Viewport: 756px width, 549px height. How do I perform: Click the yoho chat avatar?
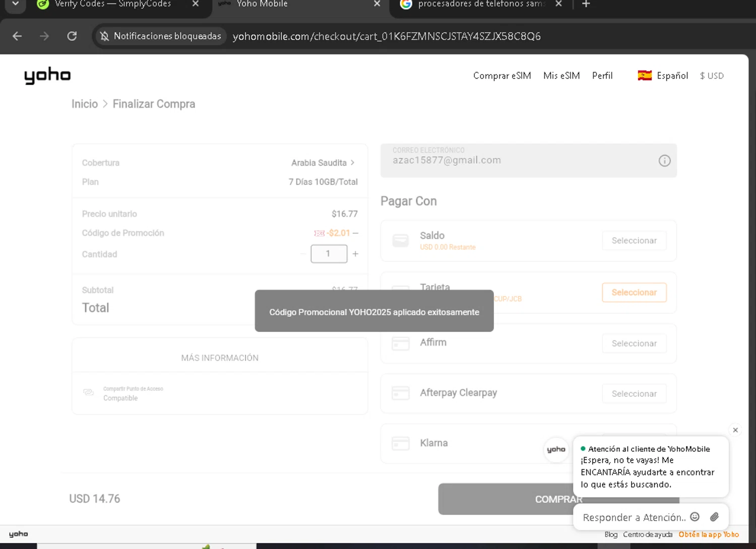coord(556,449)
